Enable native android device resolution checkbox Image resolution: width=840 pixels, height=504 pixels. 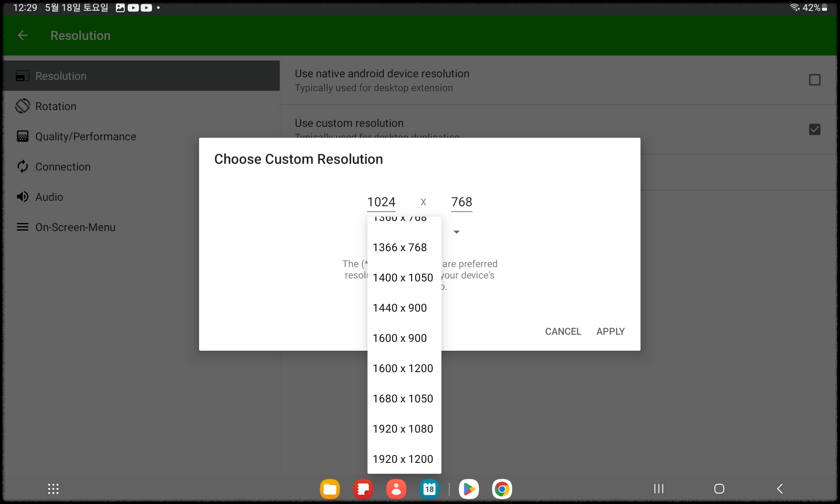[x=814, y=80]
